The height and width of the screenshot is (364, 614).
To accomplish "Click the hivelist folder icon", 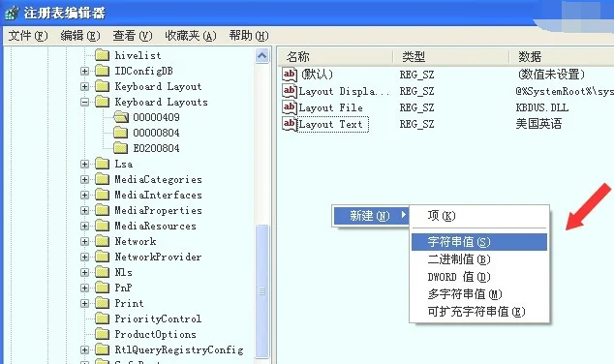I will click(103, 55).
